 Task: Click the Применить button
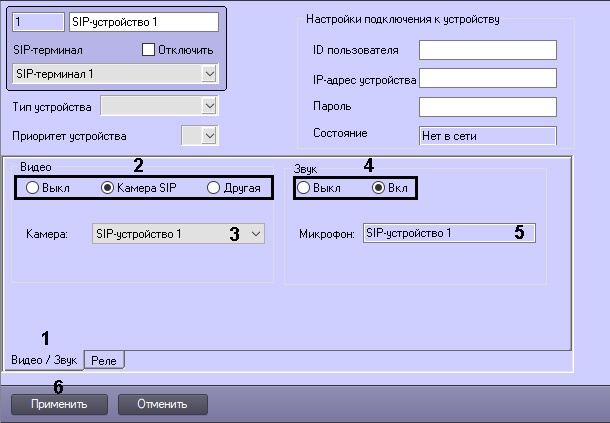pyautogui.click(x=58, y=404)
